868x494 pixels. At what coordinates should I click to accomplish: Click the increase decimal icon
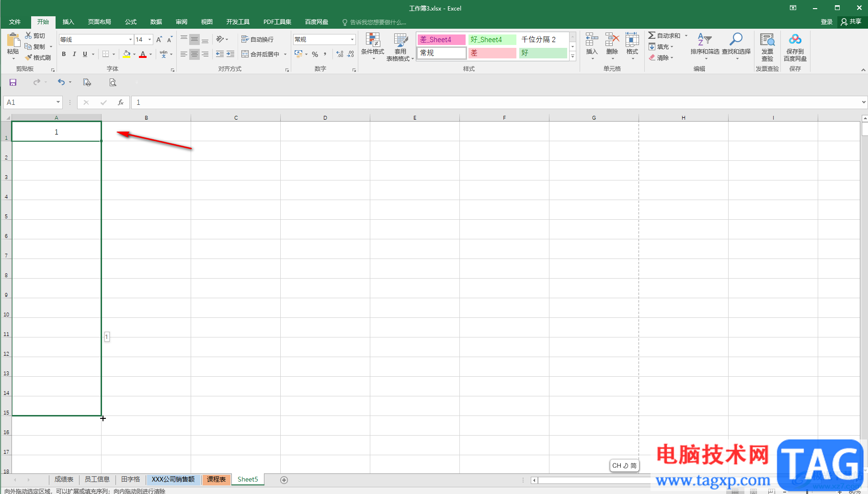pyautogui.click(x=340, y=54)
